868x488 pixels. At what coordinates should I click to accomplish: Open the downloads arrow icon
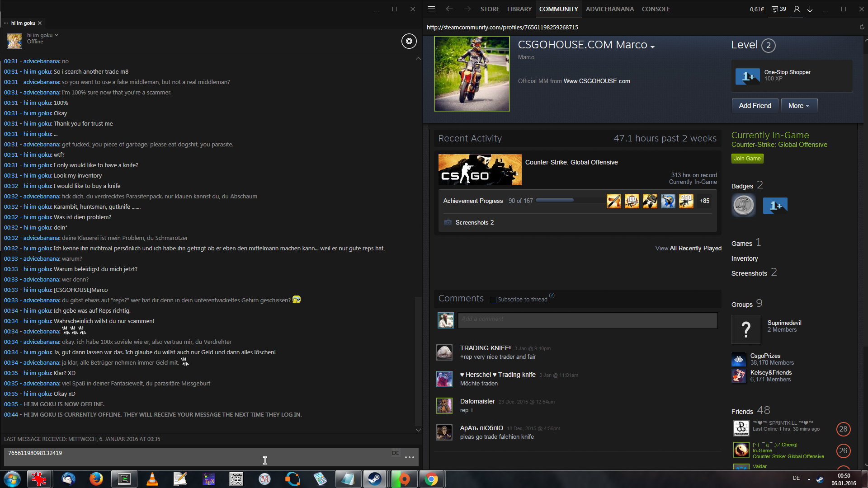pos(810,9)
